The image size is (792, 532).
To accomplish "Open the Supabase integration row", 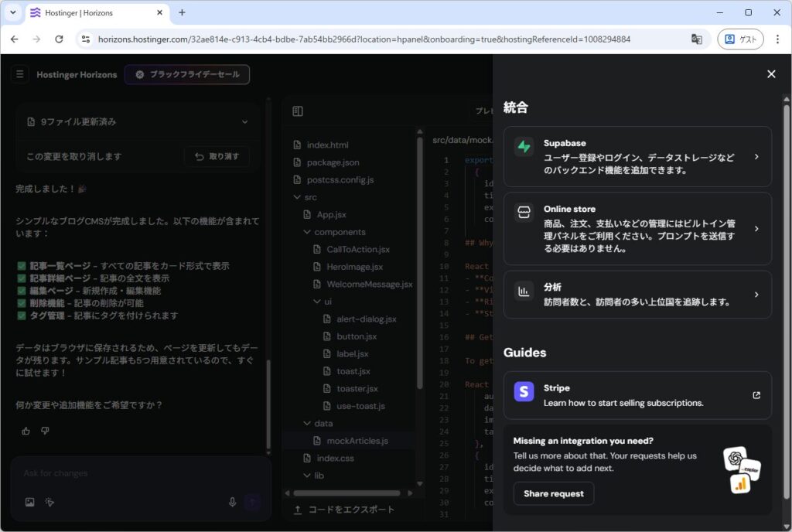I will pyautogui.click(x=637, y=157).
